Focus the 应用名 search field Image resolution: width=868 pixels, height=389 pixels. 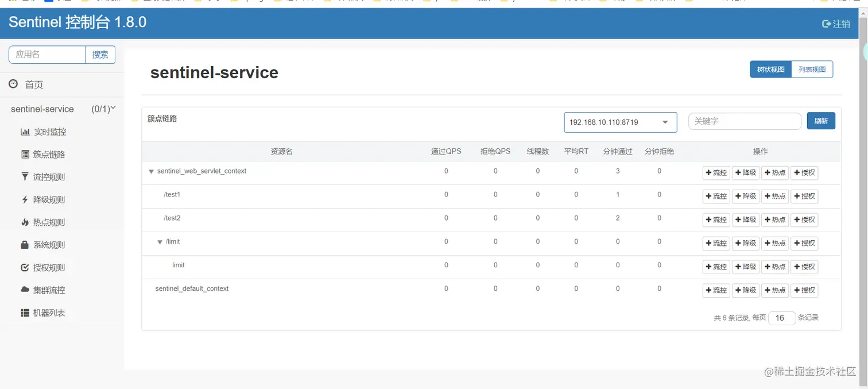coord(47,55)
